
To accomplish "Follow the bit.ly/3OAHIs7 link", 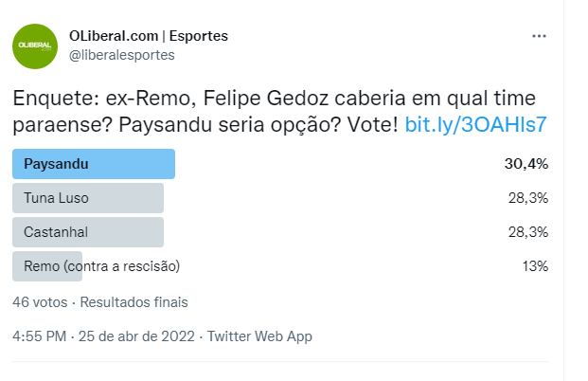I will 476,125.
